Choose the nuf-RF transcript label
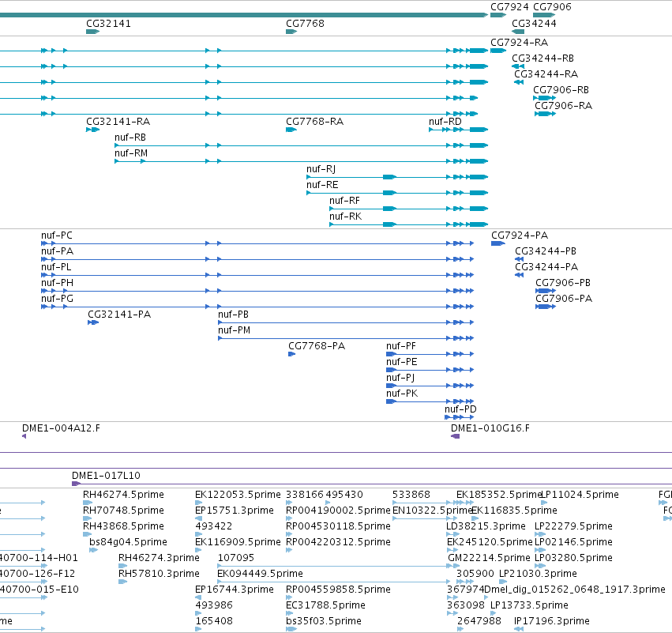 (344, 202)
